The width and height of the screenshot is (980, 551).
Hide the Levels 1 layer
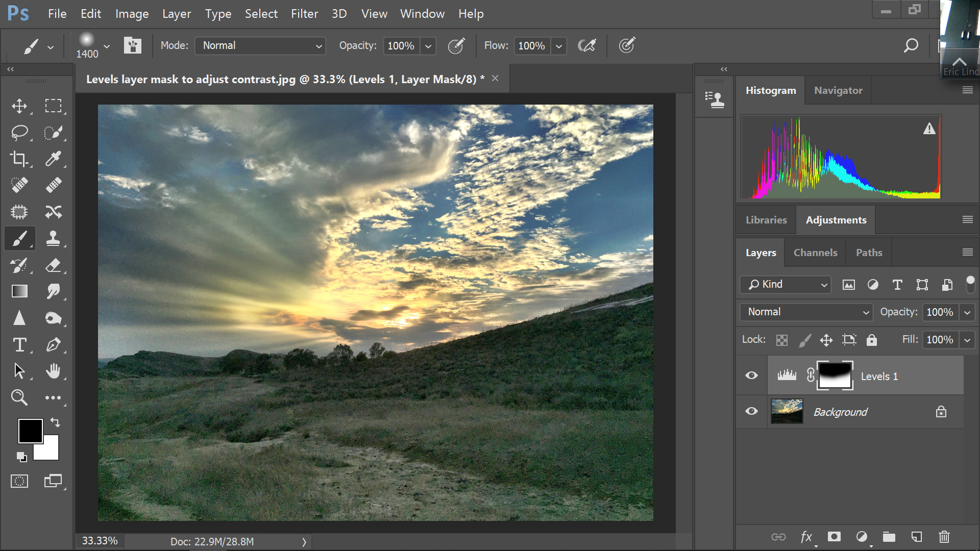pyautogui.click(x=751, y=375)
